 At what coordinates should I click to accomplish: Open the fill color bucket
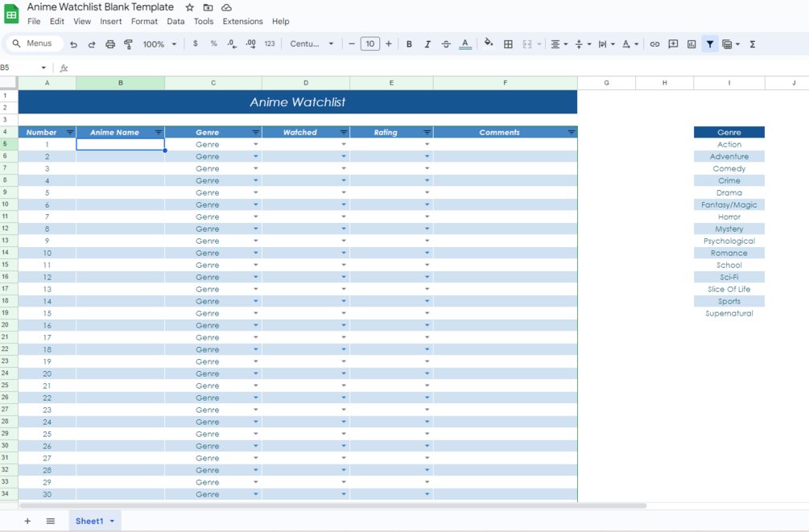pos(488,43)
